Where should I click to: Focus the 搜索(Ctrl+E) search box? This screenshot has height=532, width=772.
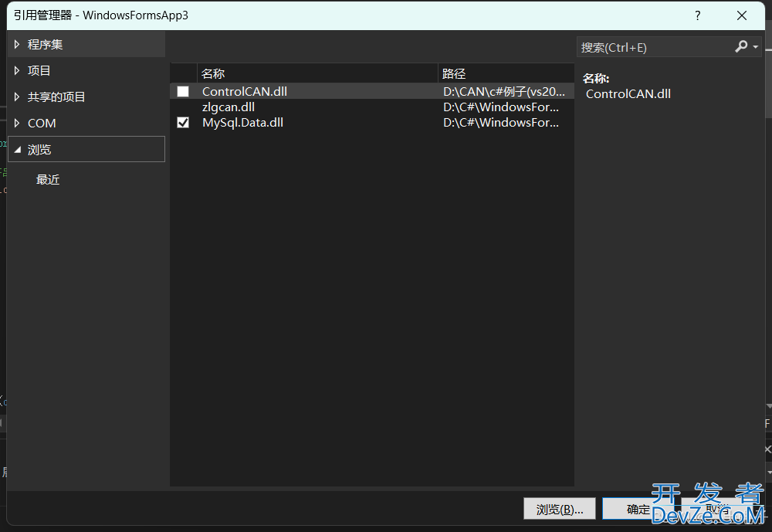click(x=655, y=47)
